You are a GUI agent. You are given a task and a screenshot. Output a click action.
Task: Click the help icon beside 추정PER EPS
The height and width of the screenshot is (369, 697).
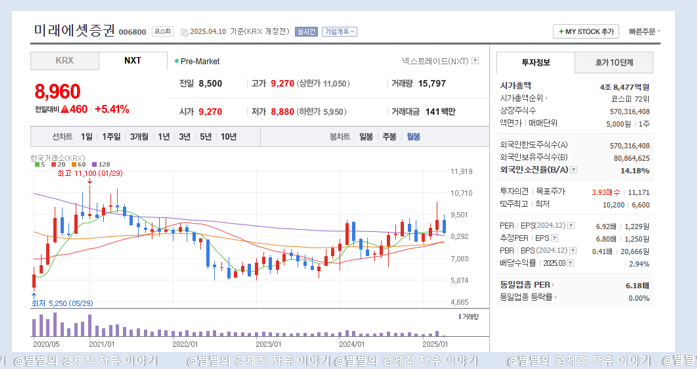(554, 238)
